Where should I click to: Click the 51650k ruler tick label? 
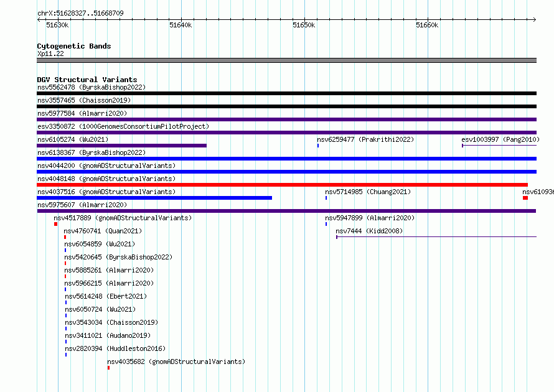pos(304,25)
